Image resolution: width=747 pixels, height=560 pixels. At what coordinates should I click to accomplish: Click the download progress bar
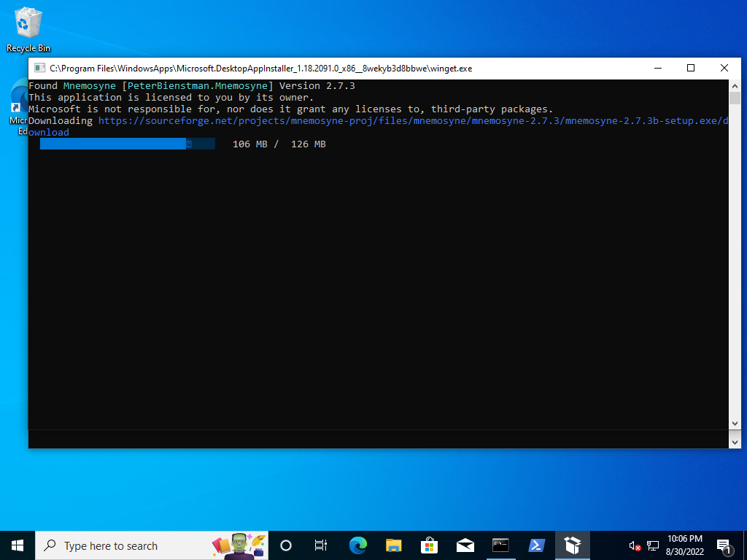pyautogui.click(x=127, y=144)
